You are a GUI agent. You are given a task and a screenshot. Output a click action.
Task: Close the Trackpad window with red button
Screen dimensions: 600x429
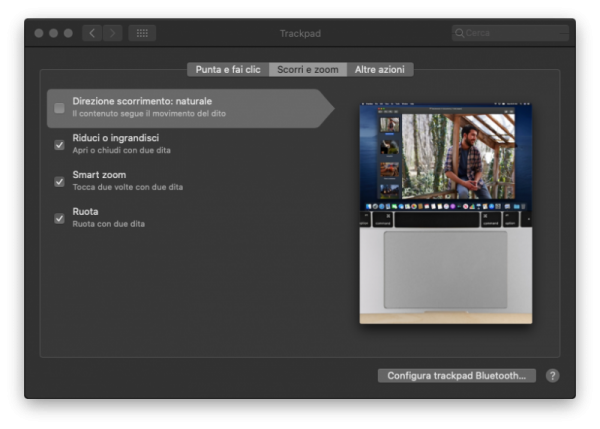pyautogui.click(x=39, y=33)
